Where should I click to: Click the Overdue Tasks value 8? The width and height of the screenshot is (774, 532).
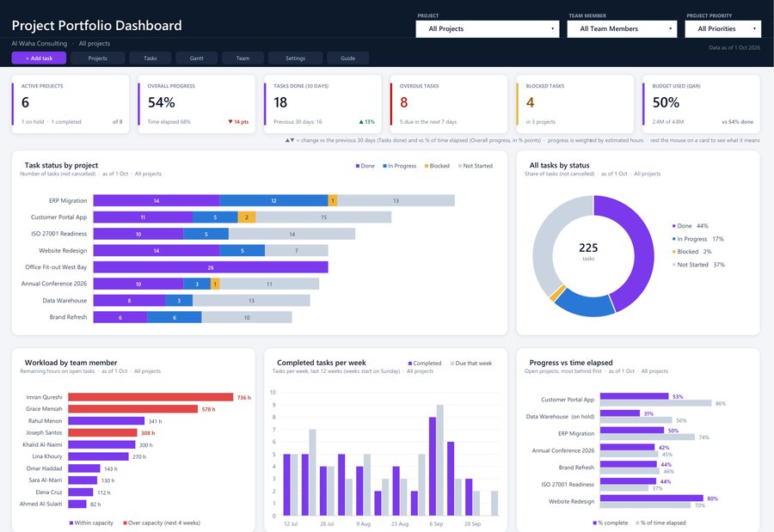click(404, 102)
